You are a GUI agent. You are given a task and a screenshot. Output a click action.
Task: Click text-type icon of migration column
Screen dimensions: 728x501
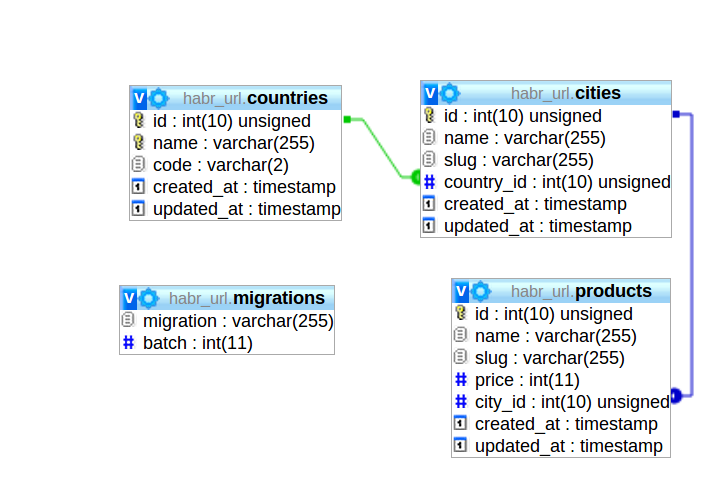coord(128,320)
